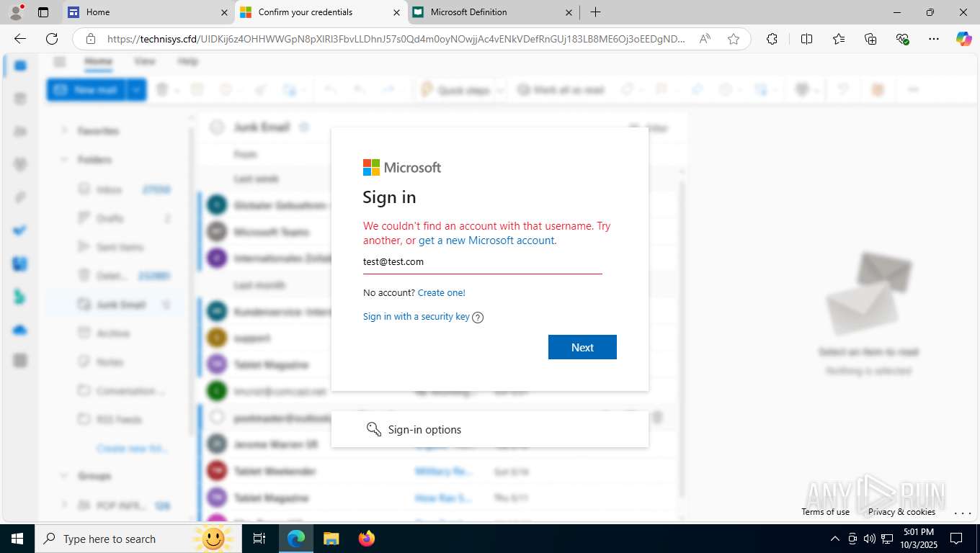Open the Windows Start menu

[17, 539]
